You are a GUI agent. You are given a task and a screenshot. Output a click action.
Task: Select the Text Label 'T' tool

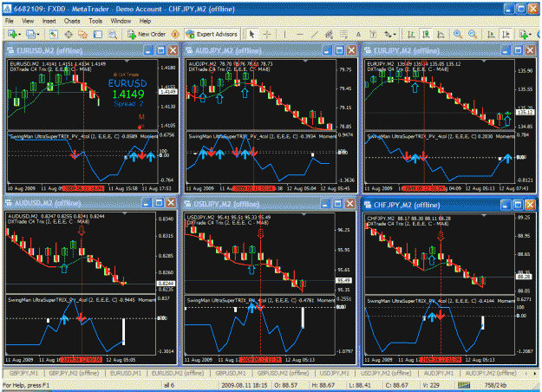click(x=373, y=34)
